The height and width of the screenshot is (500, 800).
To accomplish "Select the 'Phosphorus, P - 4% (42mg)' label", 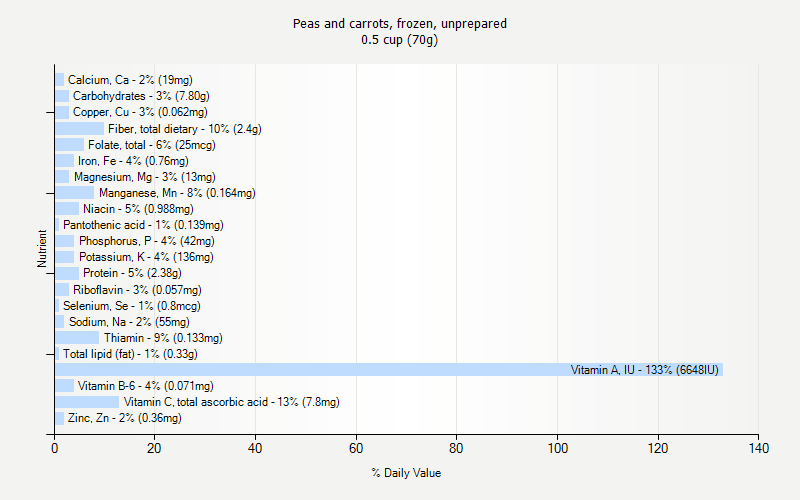I will tap(146, 241).
